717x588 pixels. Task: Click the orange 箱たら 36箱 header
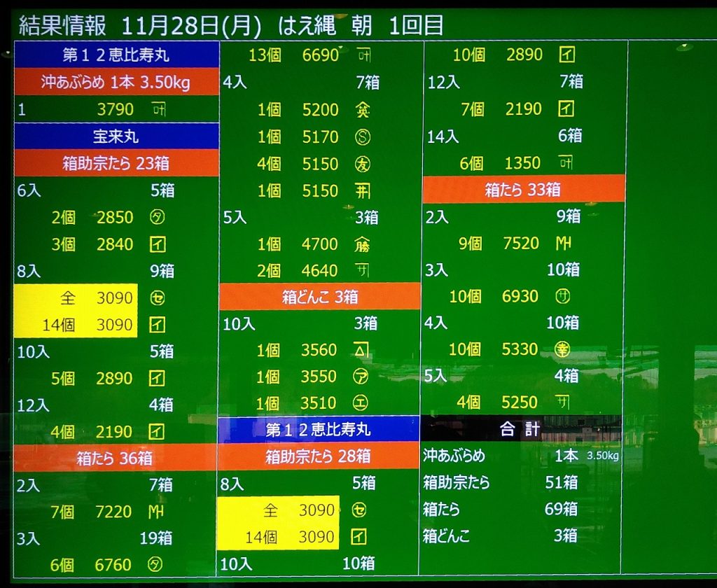(x=116, y=458)
